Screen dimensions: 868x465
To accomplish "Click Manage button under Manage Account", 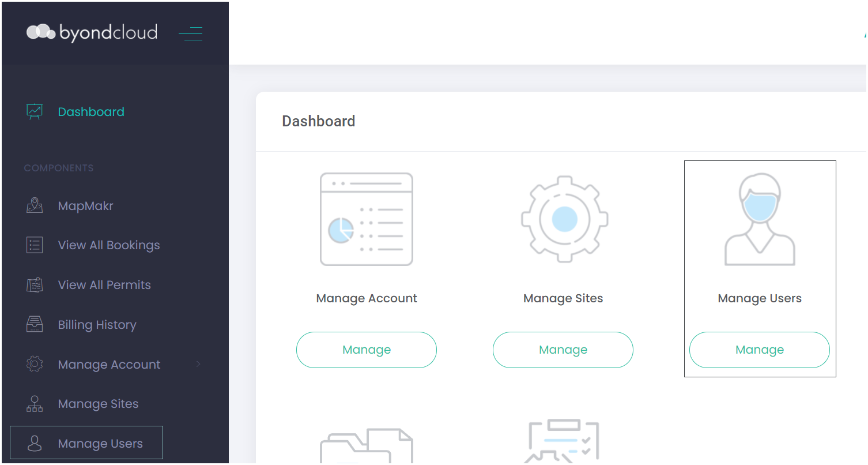I will coord(367,350).
